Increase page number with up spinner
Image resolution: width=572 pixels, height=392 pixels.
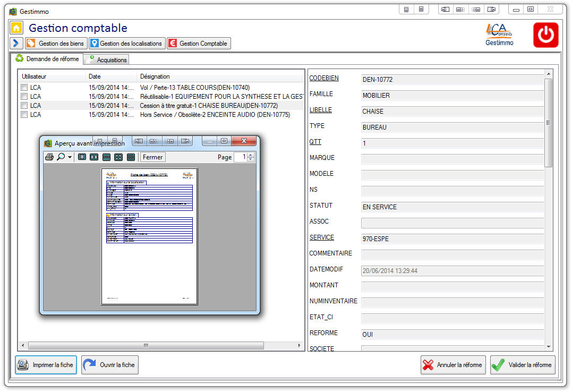coord(251,155)
